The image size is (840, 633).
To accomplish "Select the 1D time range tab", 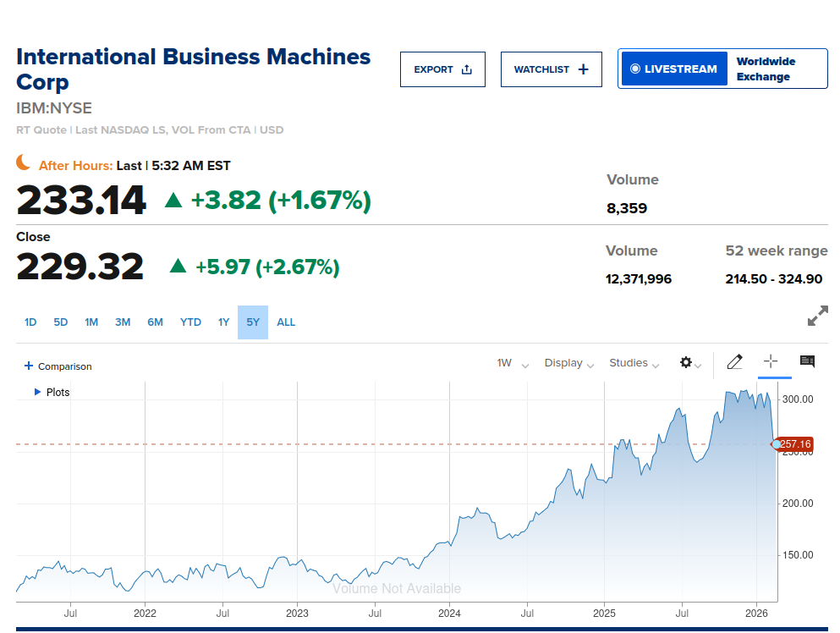I will (30, 322).
